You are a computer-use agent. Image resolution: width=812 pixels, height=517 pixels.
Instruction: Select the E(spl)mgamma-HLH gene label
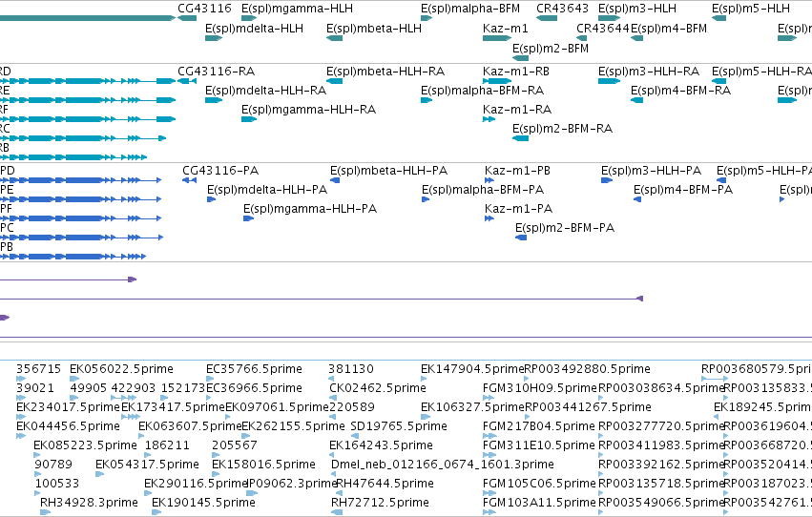click(x=298, y=9)
